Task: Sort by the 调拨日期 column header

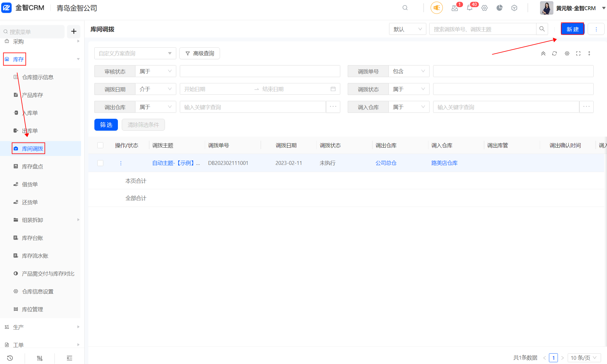Action: (286, 145)
